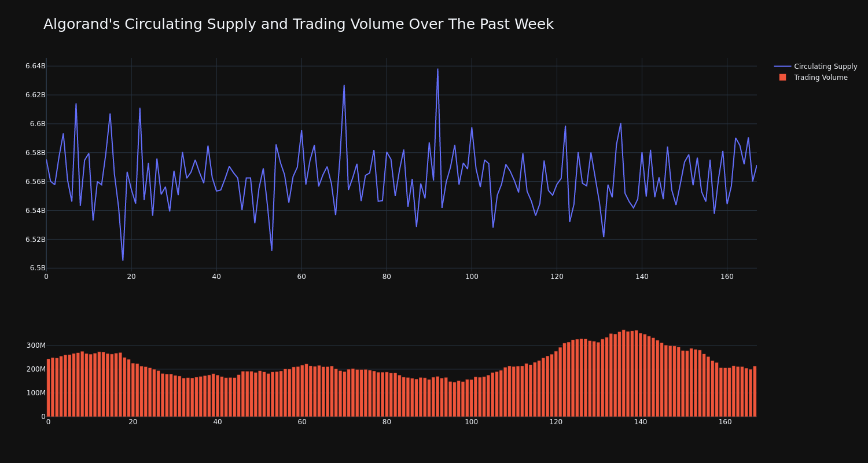Click x-axis label 140 on supply chart
Screen dimensions: 868x463
point(642,277)
